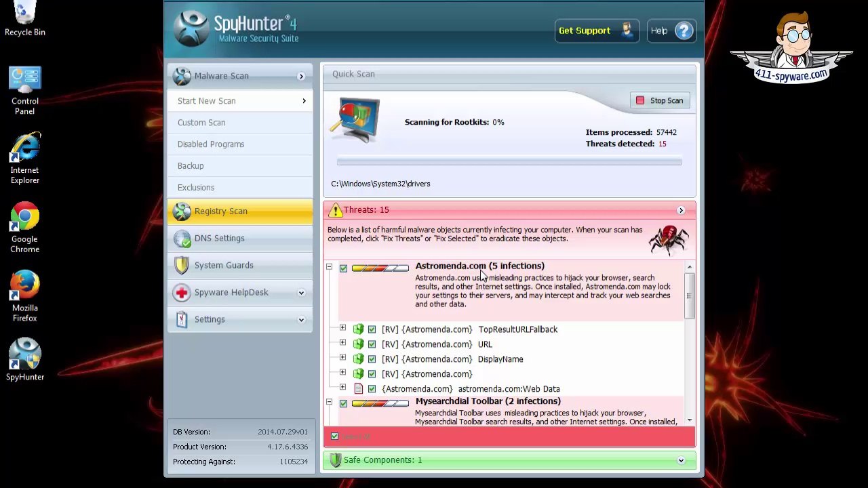Toggle the Select All checkbox in red bar
Viewport: 868px width, 488px height.
tap(334, 436)
